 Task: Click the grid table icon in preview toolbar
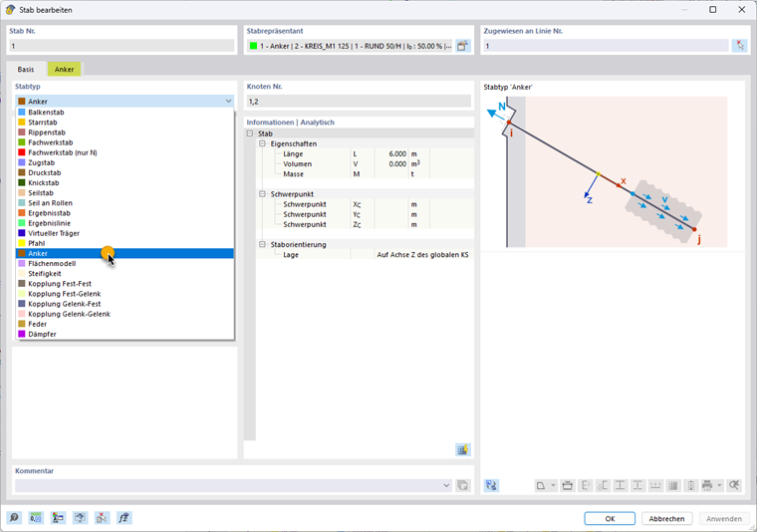pyautogui.click(x=673, y=485)
